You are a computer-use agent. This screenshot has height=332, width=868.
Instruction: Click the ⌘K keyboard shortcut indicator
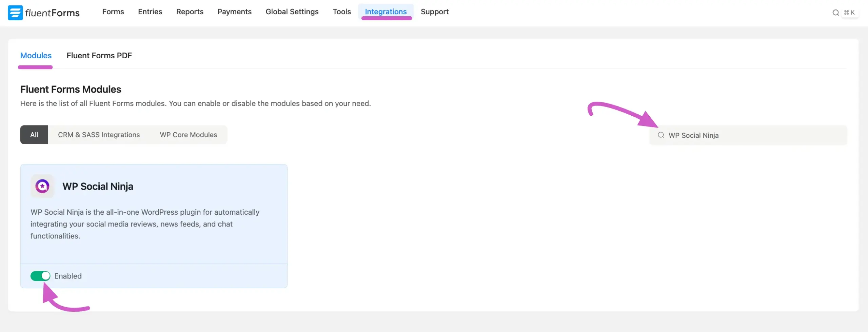click(850, 13)
